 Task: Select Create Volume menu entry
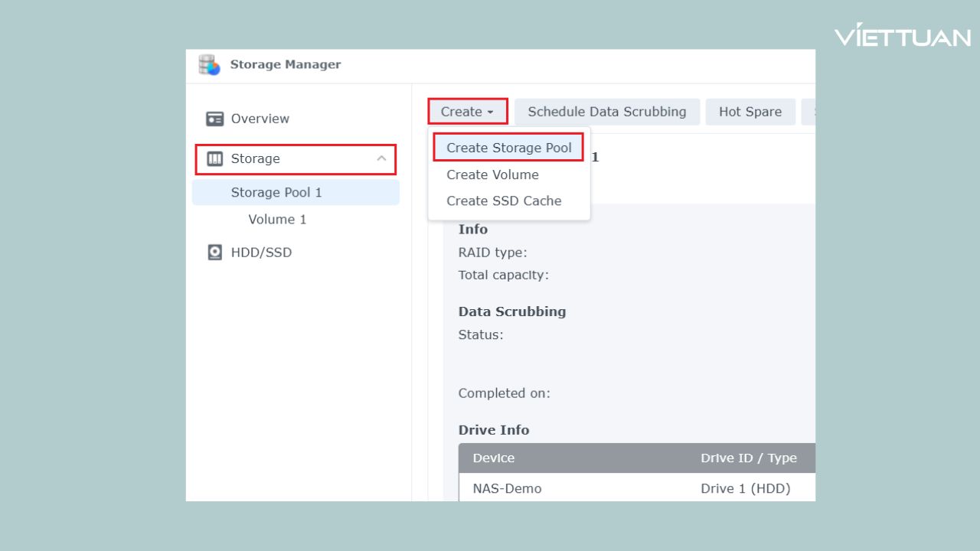(x=492, y=174)
